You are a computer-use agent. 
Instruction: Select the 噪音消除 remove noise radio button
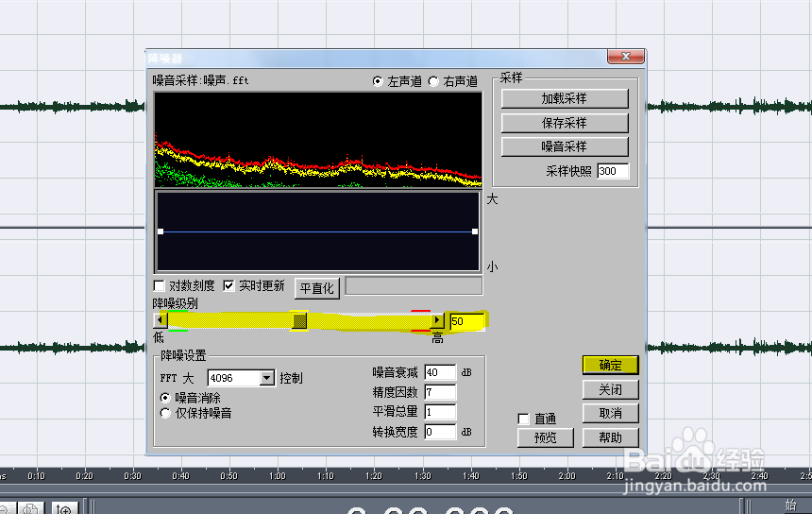[165, 398]
